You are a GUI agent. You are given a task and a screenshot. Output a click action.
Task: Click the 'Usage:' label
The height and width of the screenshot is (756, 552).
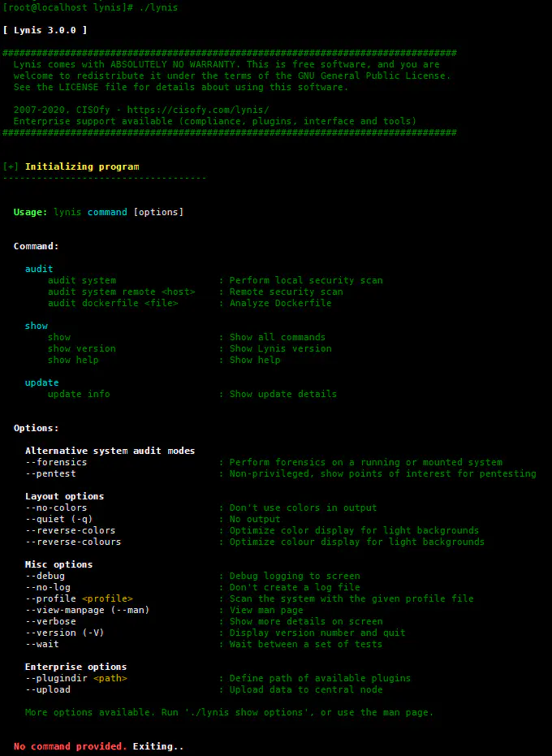coord(31,212)
